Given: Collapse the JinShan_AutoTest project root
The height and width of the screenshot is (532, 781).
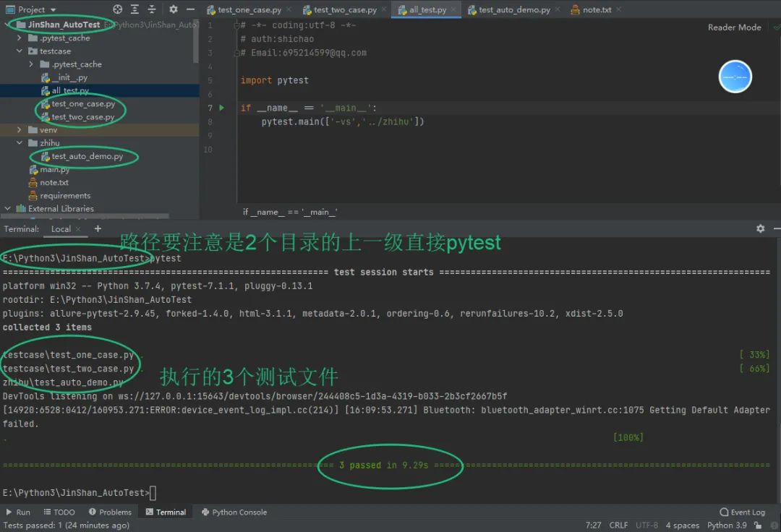Looking at the screenshot, I should 7,25.
